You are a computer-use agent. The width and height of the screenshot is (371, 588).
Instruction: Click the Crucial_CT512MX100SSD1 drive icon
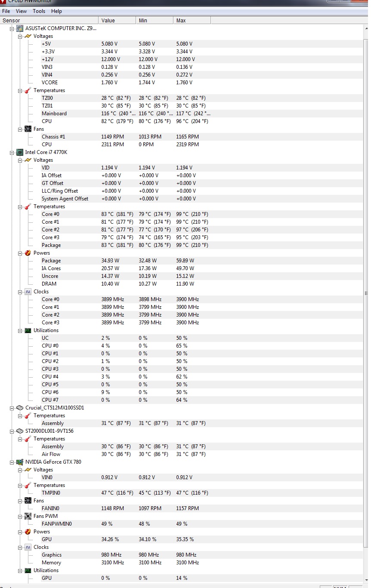click(x=20, y=408)
